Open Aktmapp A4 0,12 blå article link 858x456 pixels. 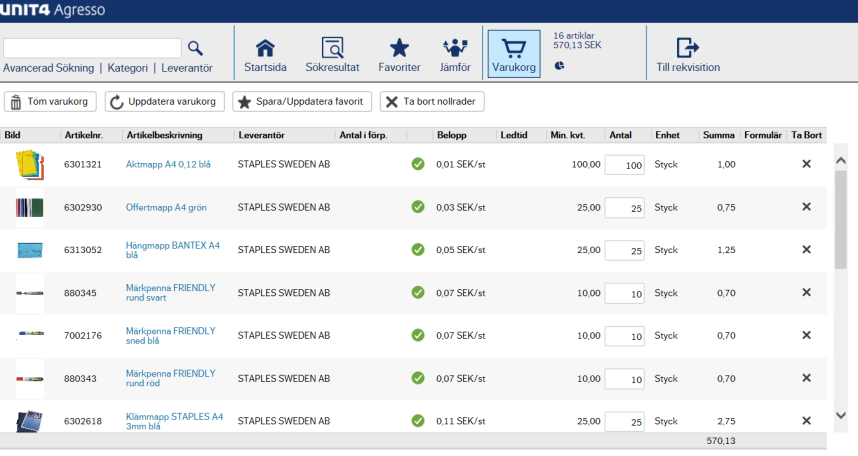[168, 164]
